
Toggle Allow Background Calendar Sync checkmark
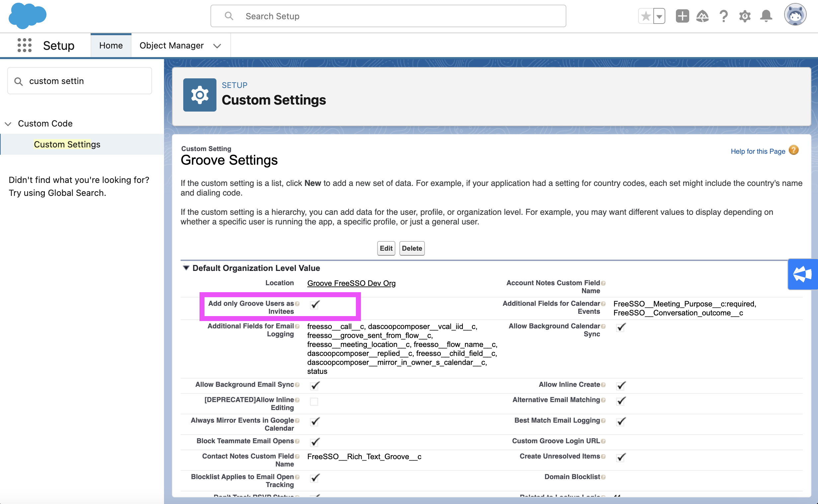[x=621, y=327]
